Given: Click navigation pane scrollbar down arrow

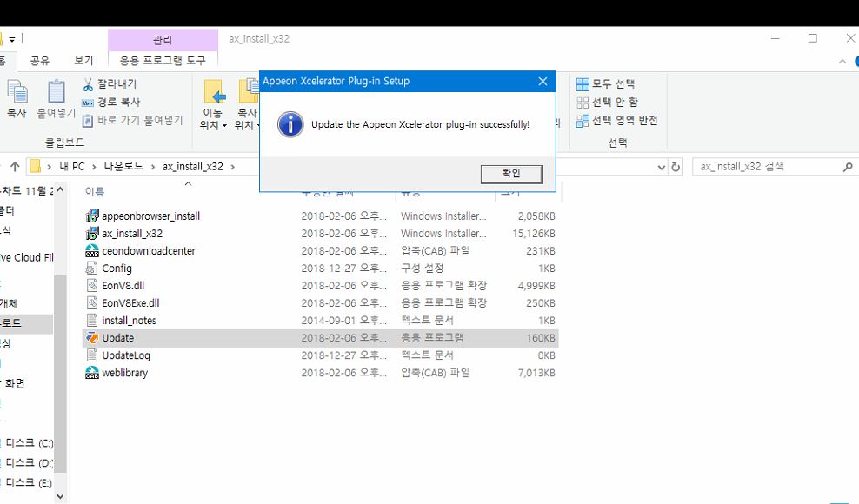Looking at the screenshot, I should coord(60,496).
